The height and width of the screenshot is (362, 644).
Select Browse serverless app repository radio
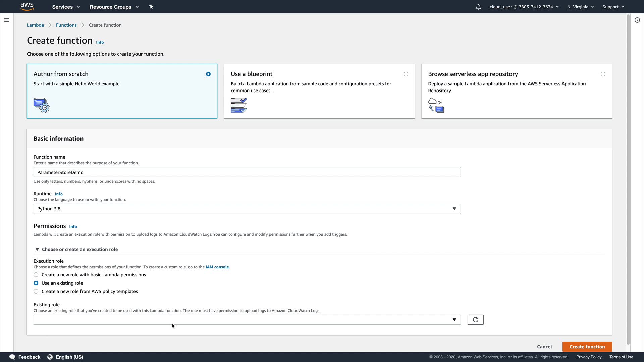pos(603,74)
